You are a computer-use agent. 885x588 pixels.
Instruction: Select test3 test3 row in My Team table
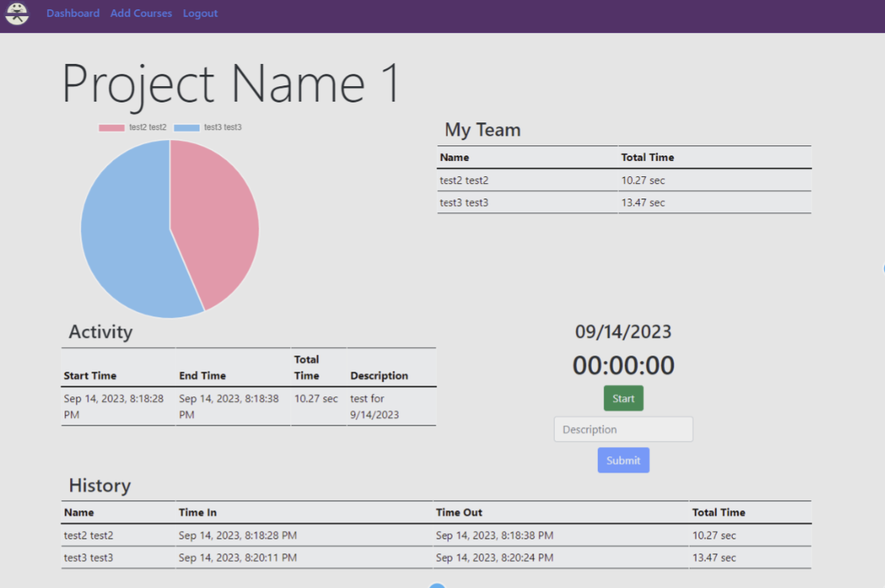click(464, 202)
